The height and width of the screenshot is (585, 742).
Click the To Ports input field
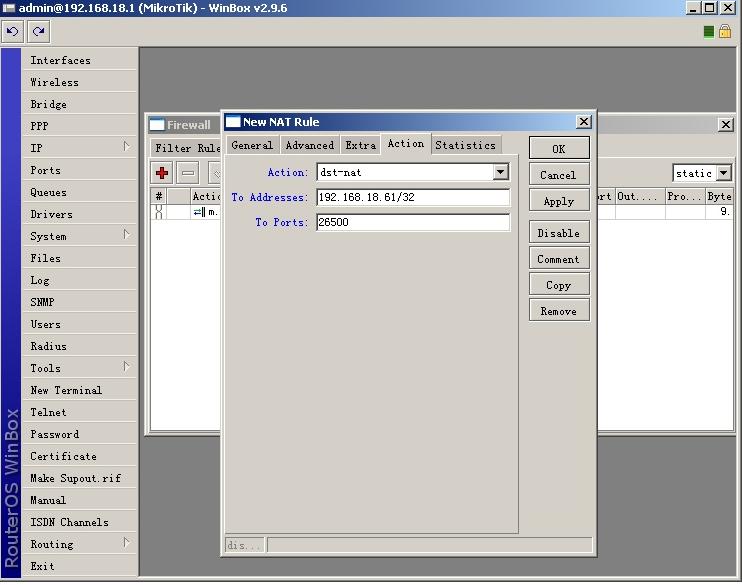tap(412, 222)
